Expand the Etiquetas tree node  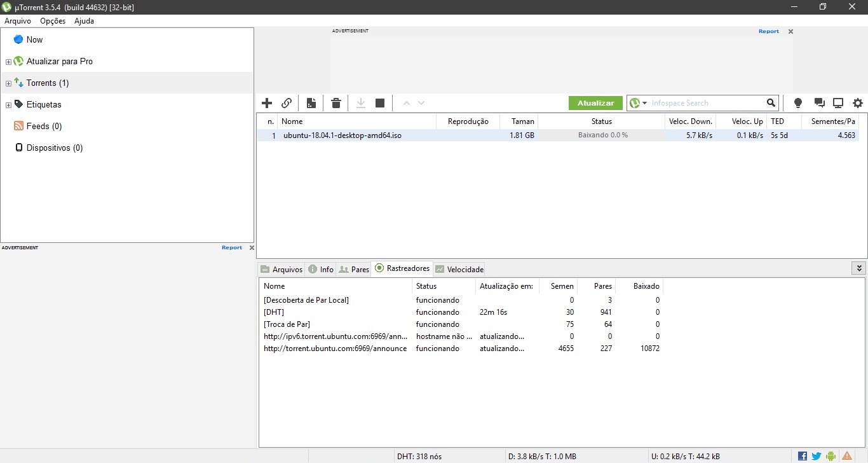(x=8, y=105)
